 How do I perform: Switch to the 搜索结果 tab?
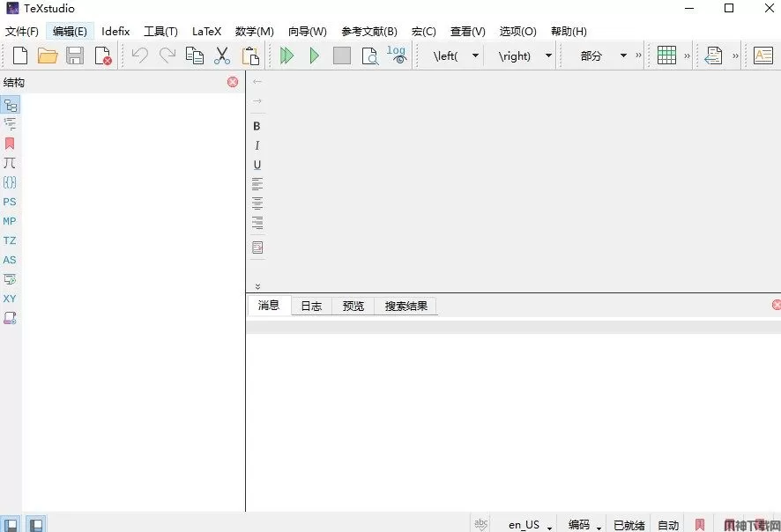[x=405, y=307]
